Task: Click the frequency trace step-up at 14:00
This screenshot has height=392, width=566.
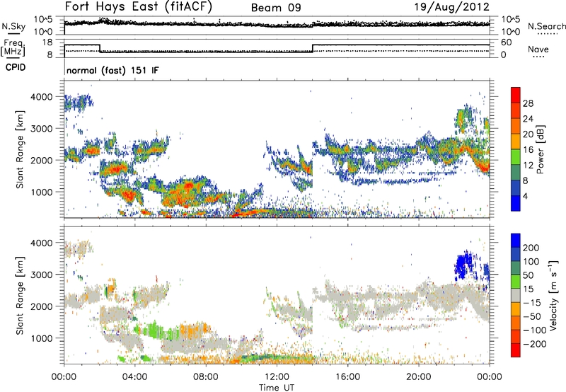Action: click(x=313, y=48)
